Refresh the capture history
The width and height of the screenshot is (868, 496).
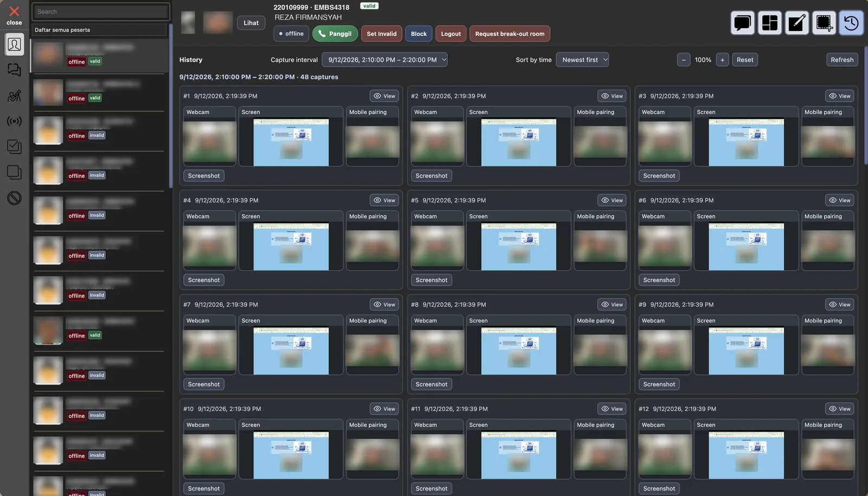(842, 60)
